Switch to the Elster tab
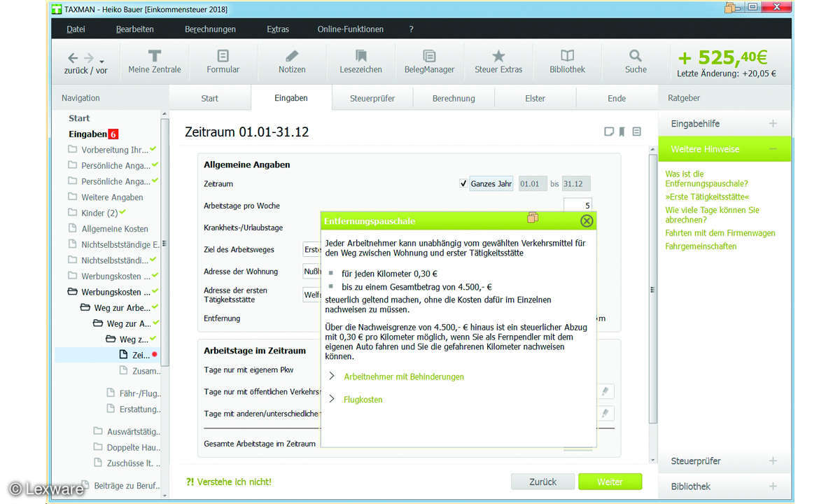The height and width of the screenshot is (504, 840). [535, 99]
